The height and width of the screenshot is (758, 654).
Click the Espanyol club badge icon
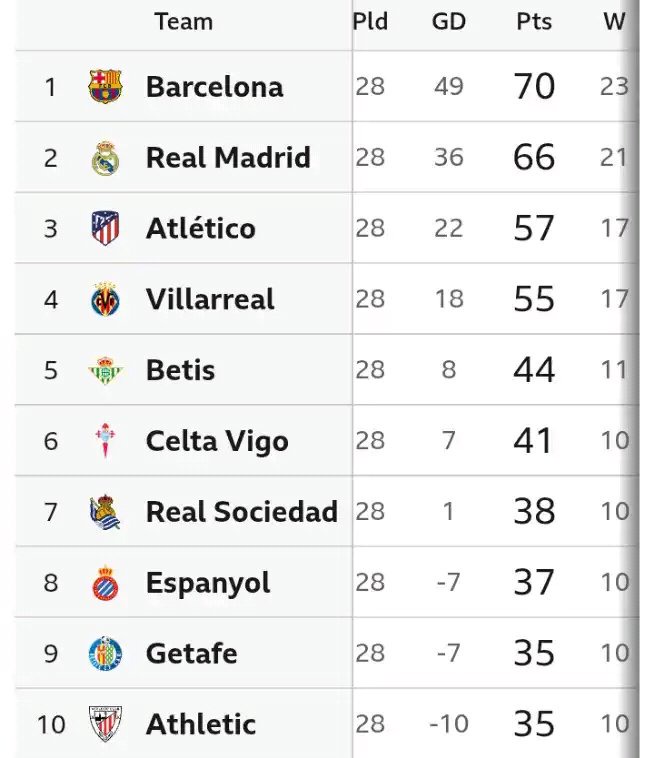pos(105,583)
